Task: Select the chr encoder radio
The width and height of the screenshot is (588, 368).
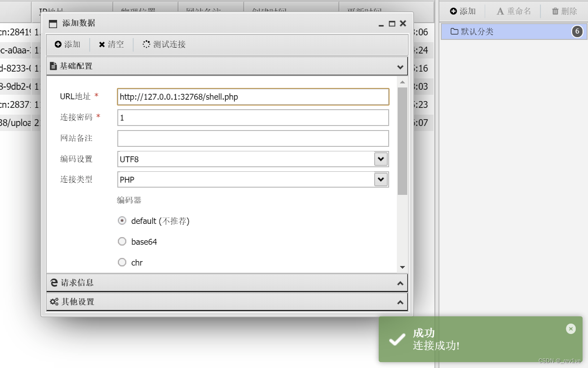Action: coord(122,262)
